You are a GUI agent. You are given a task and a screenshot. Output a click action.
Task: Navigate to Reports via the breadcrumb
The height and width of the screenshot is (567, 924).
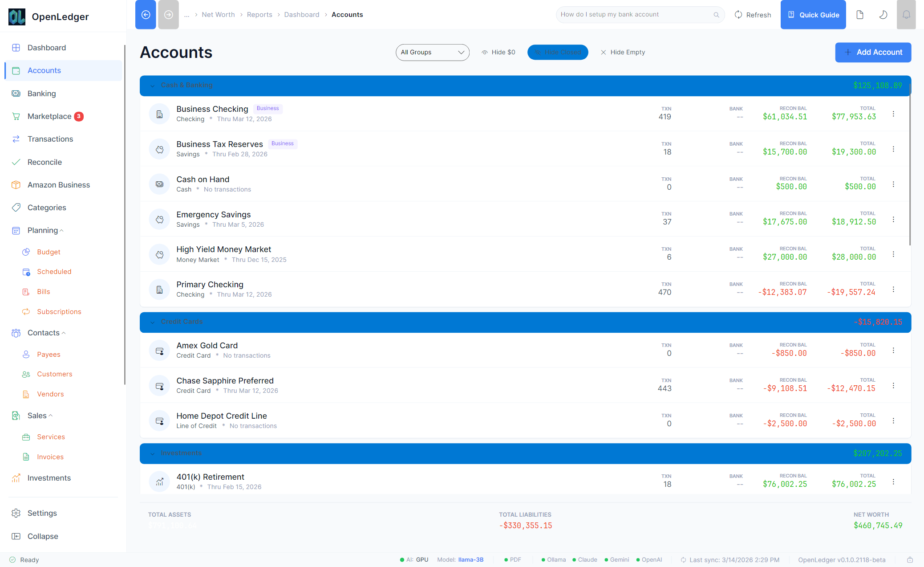[259, 14]
